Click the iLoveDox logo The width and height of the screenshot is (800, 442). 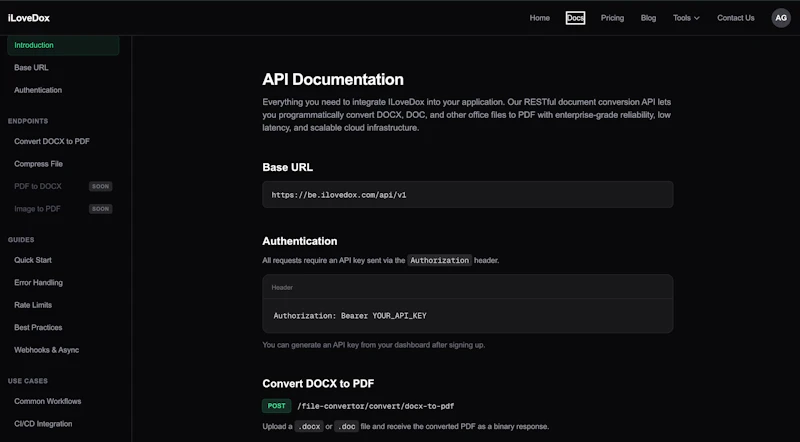(29, 18)
